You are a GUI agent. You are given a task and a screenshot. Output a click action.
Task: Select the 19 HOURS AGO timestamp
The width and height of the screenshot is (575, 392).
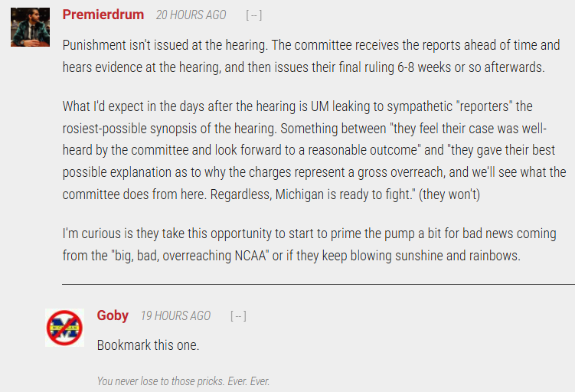click(175, 315)
